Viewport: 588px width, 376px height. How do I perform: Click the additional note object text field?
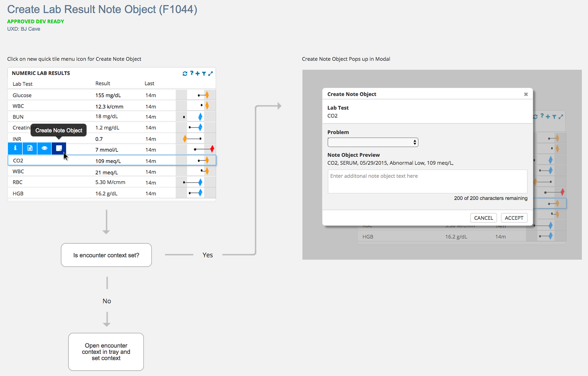427,181
